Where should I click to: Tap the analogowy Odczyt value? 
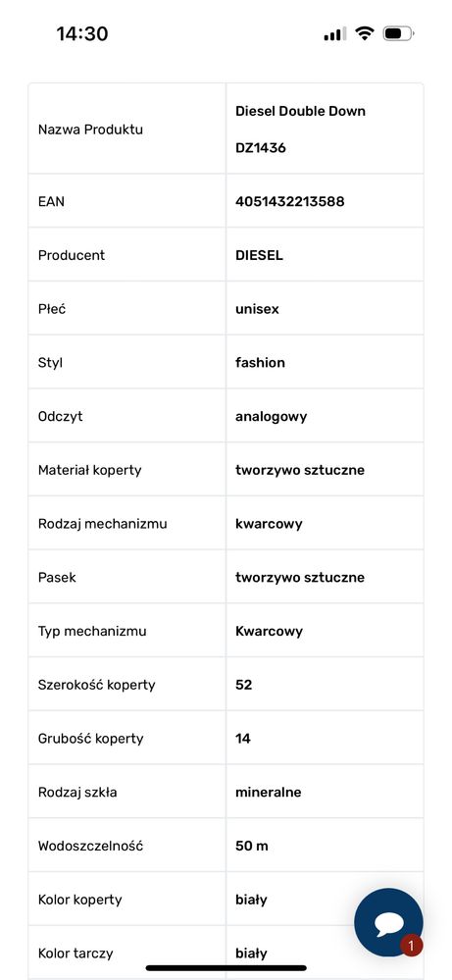point(271,416)
